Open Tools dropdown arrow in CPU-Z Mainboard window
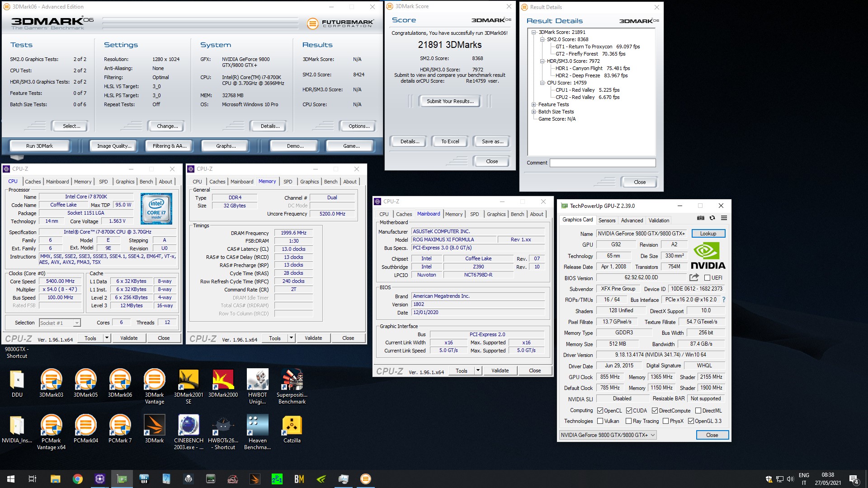This screenshot has width=868, height=488. [x=478, y=371]
